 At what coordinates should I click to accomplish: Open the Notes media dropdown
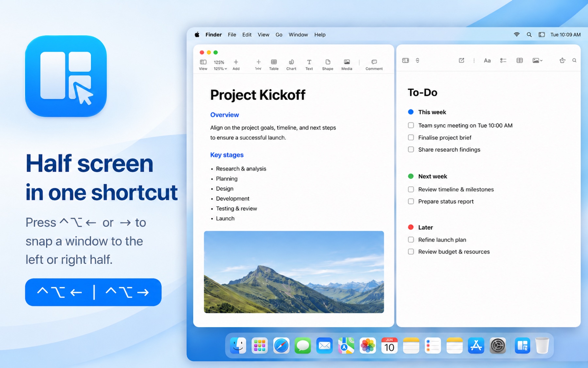click(x=537, y=61)
